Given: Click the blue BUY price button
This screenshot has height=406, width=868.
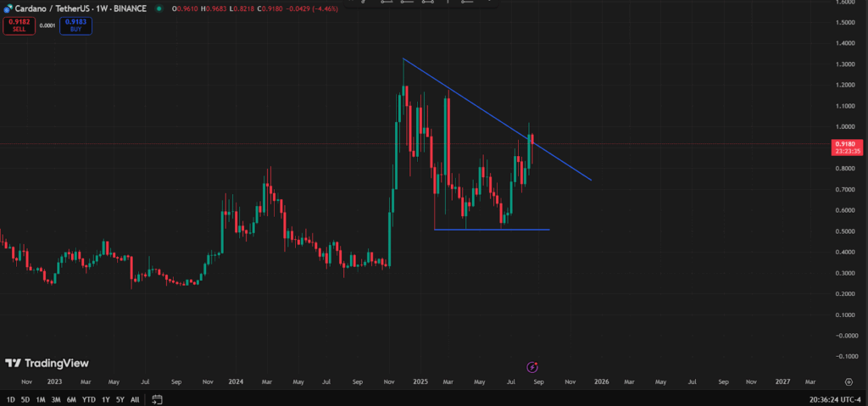Looking at the screenshot, I should (75, 25).
